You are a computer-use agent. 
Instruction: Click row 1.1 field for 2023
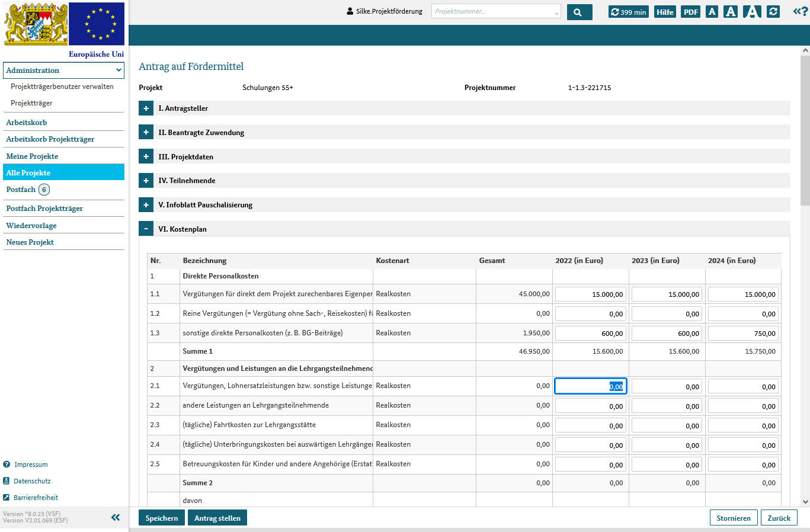click(x=667, y=294)
